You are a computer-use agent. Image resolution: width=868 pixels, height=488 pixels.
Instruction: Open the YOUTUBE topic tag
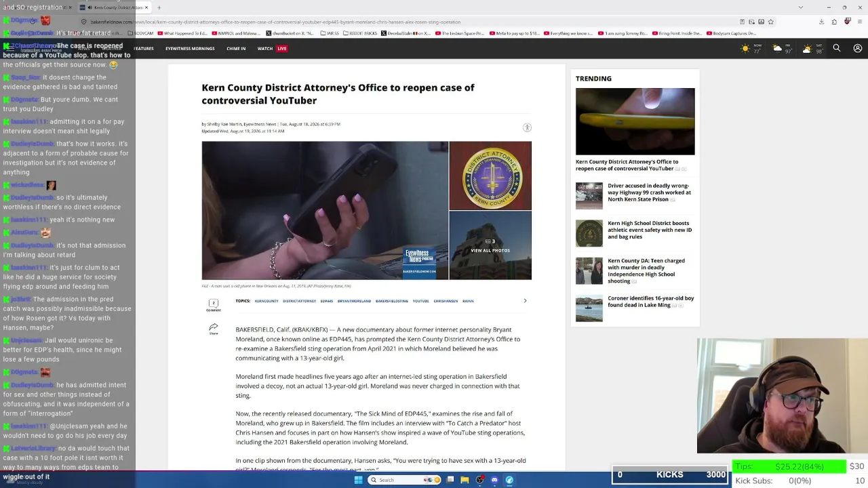point(420,301)
